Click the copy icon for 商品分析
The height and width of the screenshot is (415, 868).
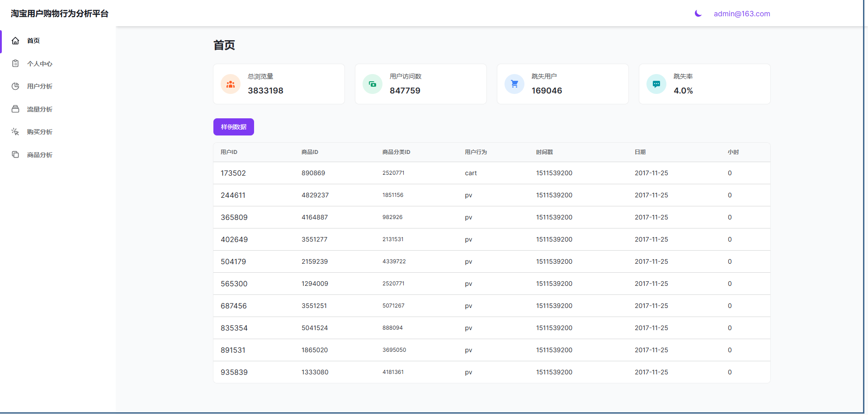[x=15, y=155]
